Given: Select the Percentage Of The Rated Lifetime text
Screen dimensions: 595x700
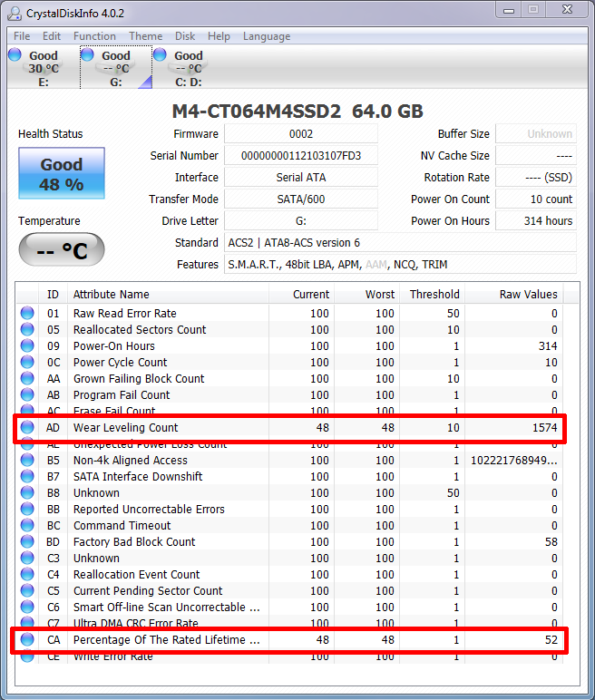Looking at the screenshot, I should [167, 640].
